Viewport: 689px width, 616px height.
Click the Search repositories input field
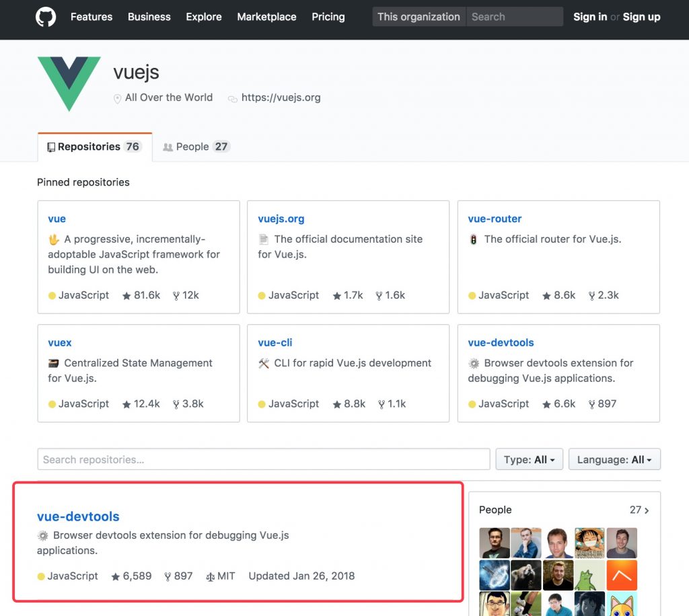pyautogui.click(x=263, y=460)
